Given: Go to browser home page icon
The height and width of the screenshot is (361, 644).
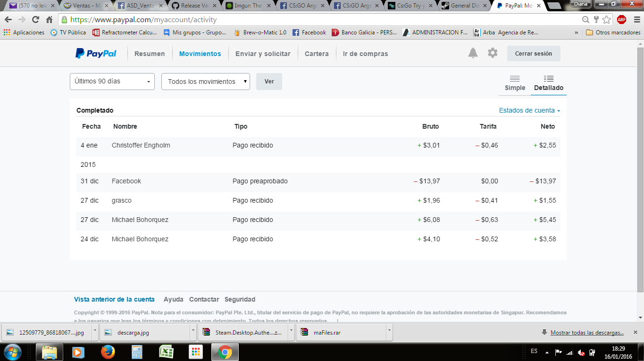Looking at the screenshot, I should 49,20.
